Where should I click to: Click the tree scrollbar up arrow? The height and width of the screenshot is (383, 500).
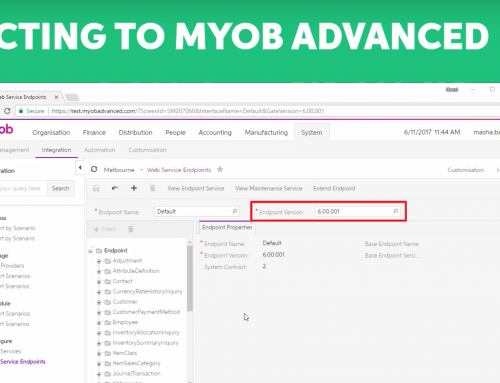pyautogui.click(x=190, y=242)
